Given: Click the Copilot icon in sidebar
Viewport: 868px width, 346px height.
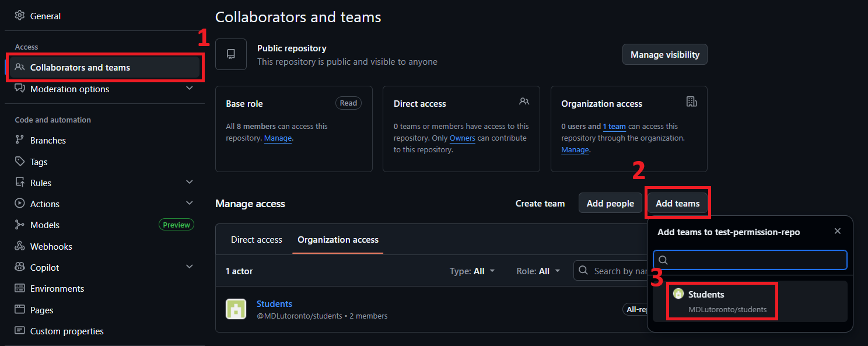Looking at the screenshot, I should point(18,267).
